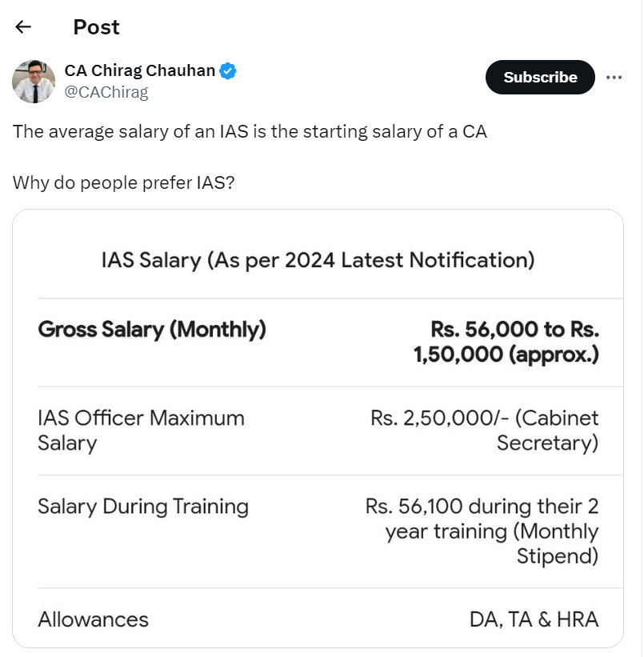Select the 'average salary of an IAS' text line
Viewport: 644px width, 657px height.
(x=250, y=131)
